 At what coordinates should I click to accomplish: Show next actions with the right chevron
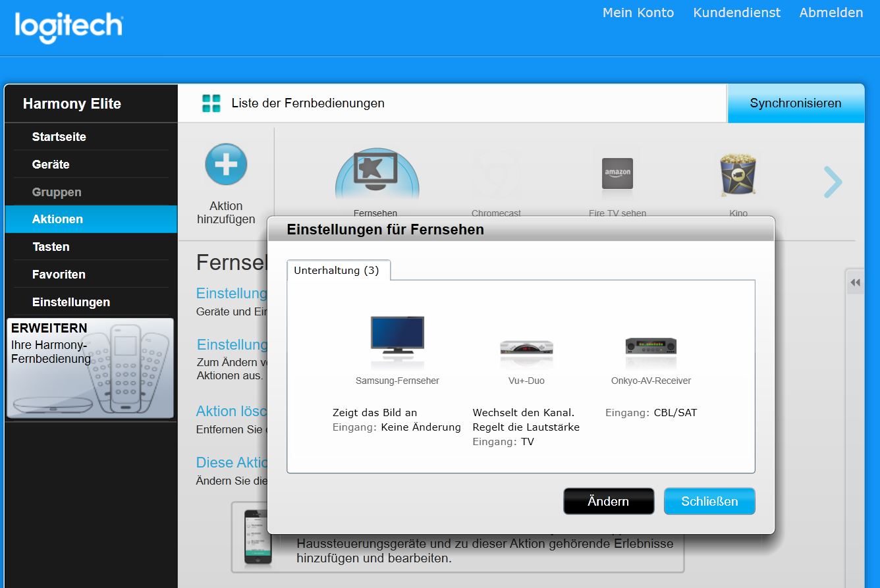[x=833, y=182]
